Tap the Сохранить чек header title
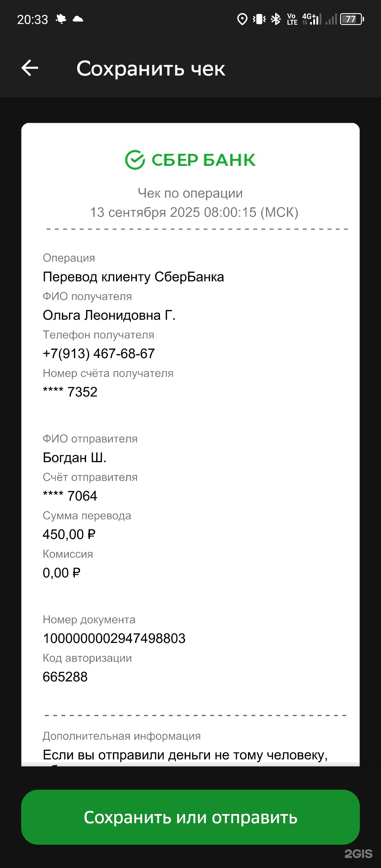 click(x=151, y=68)
